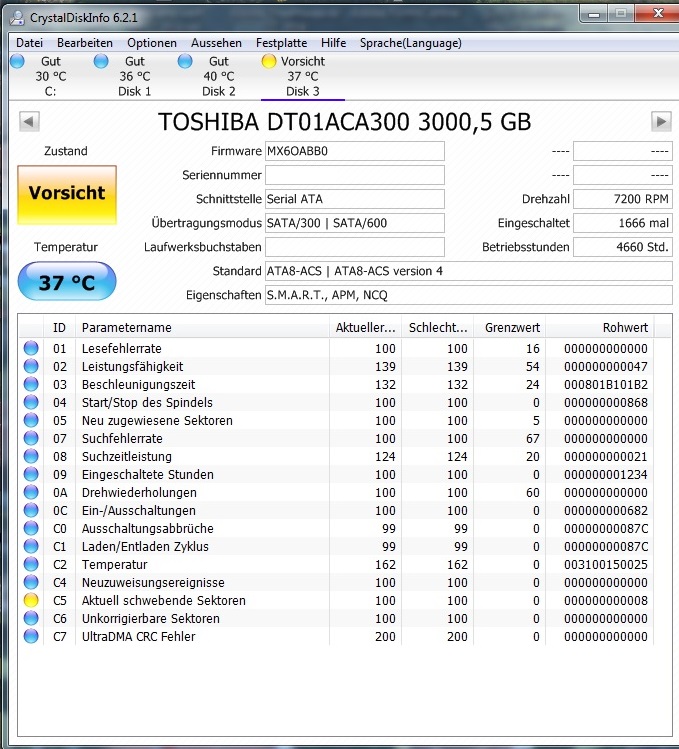Click the status orb of Beschleunigungszeit row

31,384
